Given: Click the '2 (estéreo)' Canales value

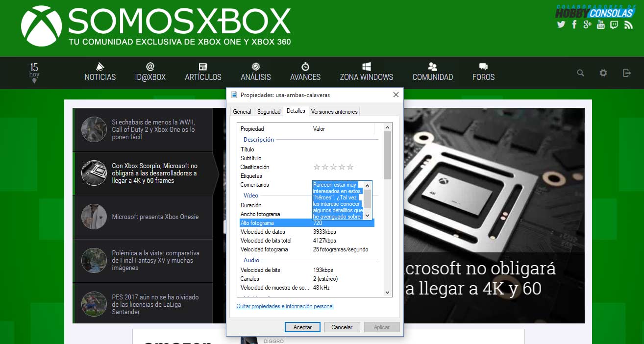Looking at the screenshot, I should click(325, 279).
